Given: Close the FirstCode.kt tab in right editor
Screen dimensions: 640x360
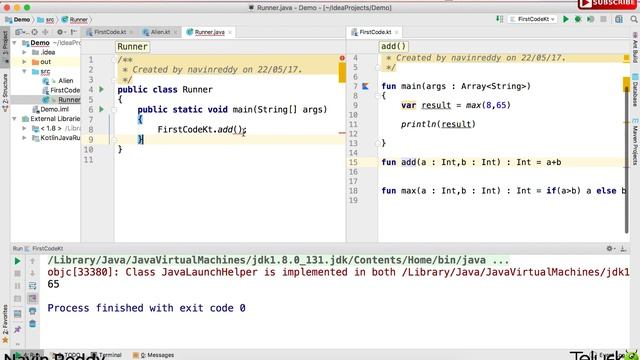Looking at the screenshot, I should [396, 32].
